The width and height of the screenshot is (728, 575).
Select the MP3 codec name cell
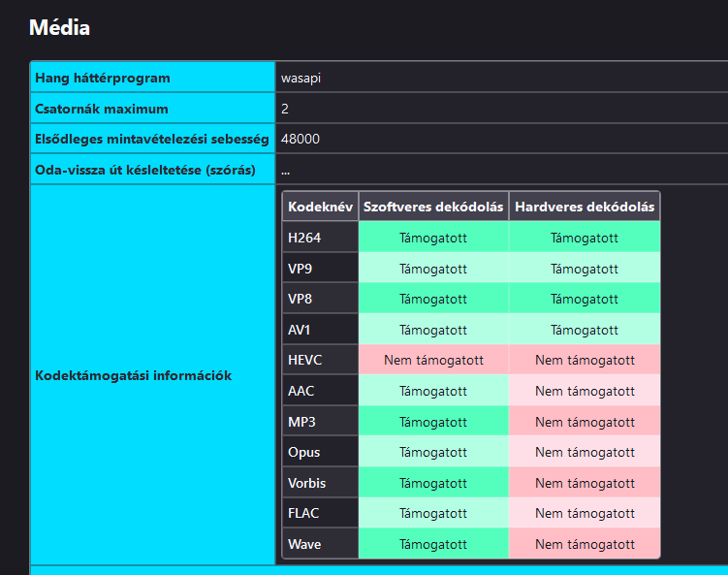click(320, 421)
